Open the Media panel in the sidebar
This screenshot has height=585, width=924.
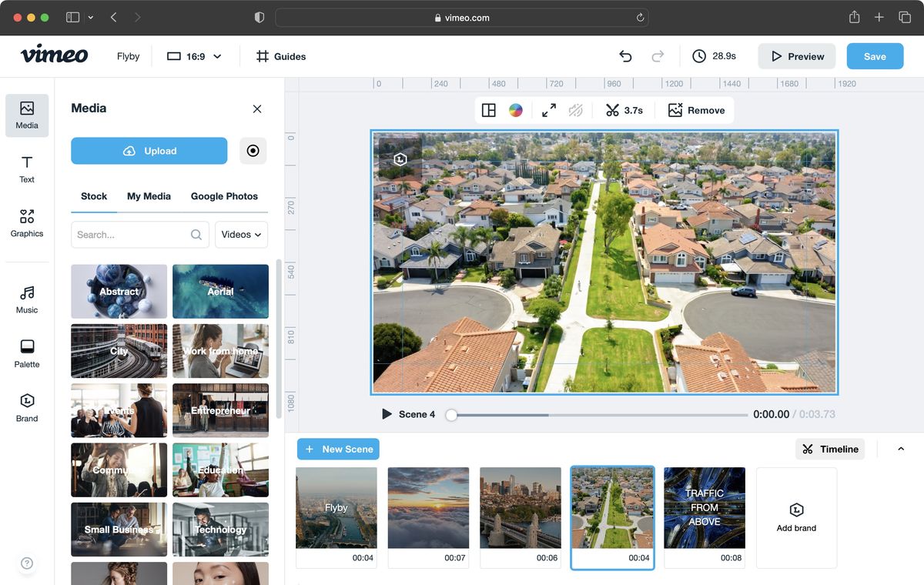click(27, 115)
